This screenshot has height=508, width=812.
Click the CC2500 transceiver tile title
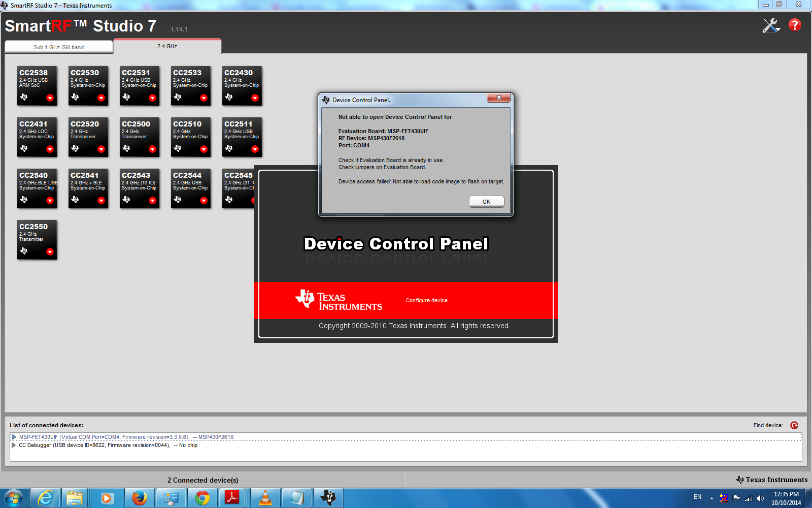coord(136,124)
